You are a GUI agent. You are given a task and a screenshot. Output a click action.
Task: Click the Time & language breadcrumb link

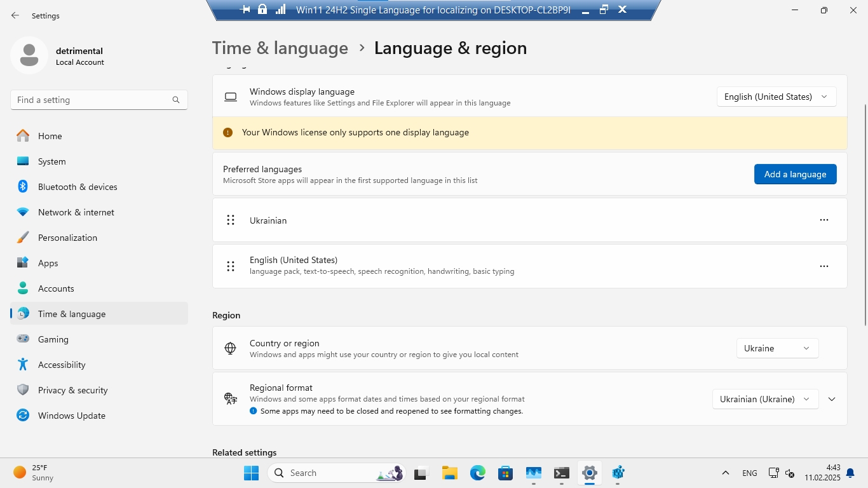coord(280,48)
